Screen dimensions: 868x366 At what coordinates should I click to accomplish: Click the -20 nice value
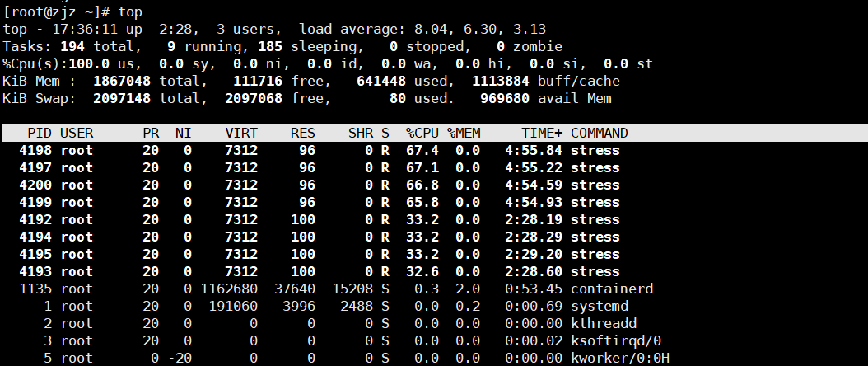coord(180,359)
